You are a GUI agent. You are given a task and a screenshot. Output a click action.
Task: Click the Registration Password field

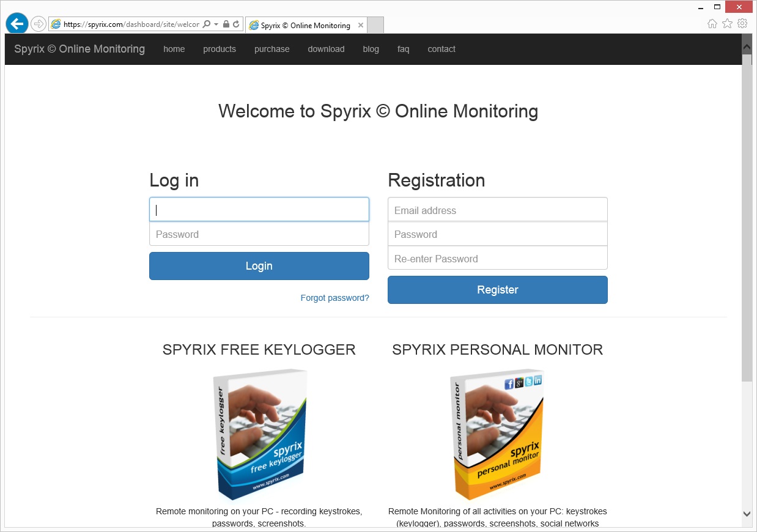pyautogui.click(x=498, y=234)
